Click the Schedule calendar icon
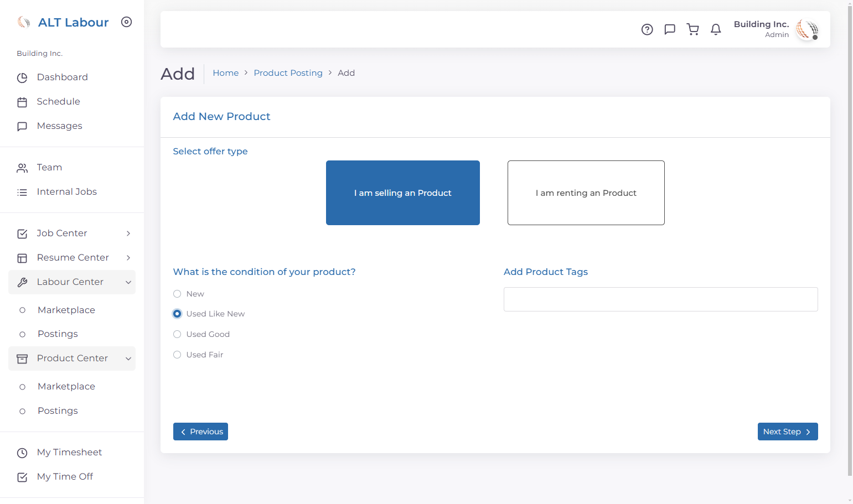Screen dimensions: 853x504 click(22, 102)
